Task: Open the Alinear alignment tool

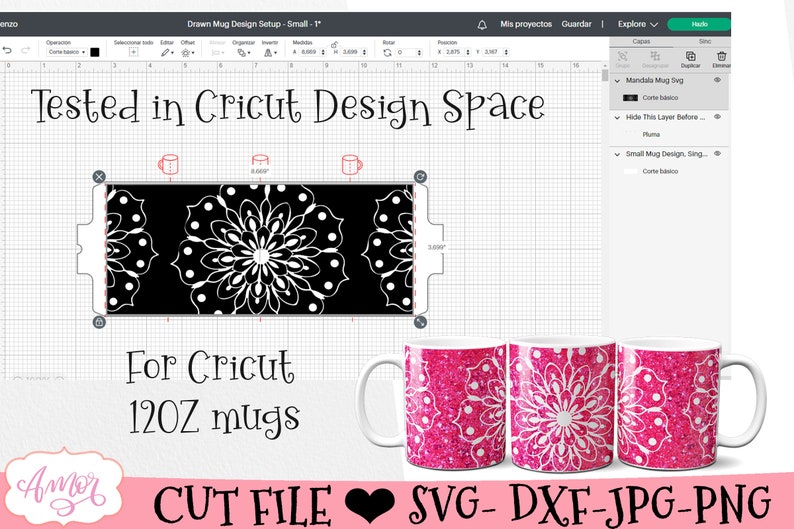Action: [217, 52]
